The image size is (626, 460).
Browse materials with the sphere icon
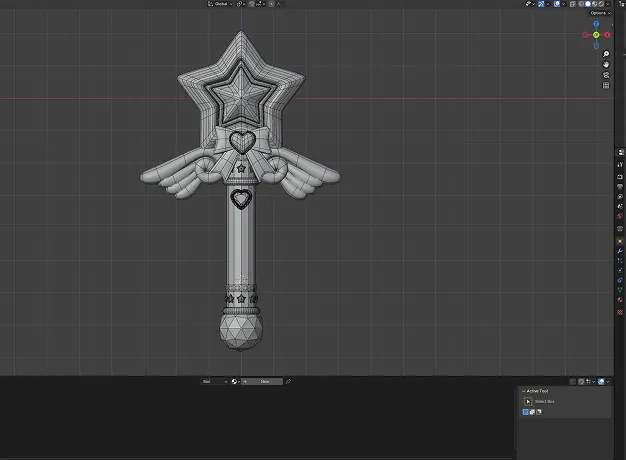click(236, 382)
